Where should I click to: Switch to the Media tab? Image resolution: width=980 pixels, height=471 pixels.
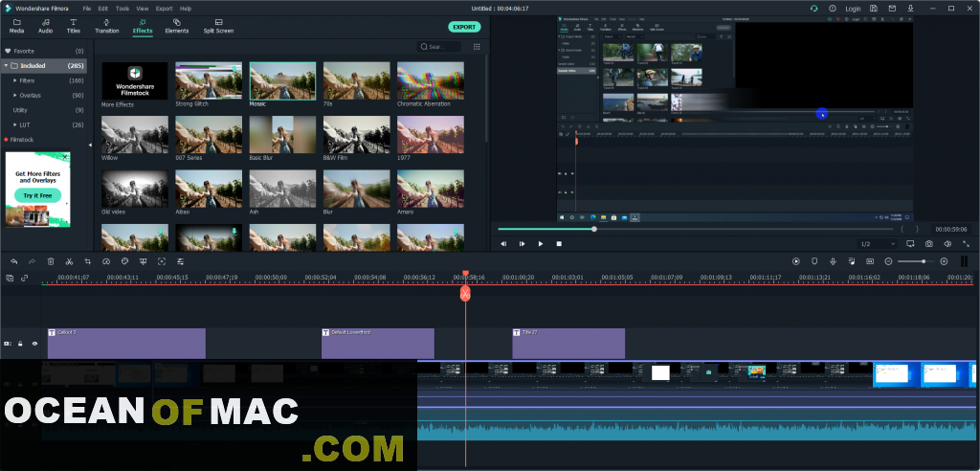pos(17,26)
